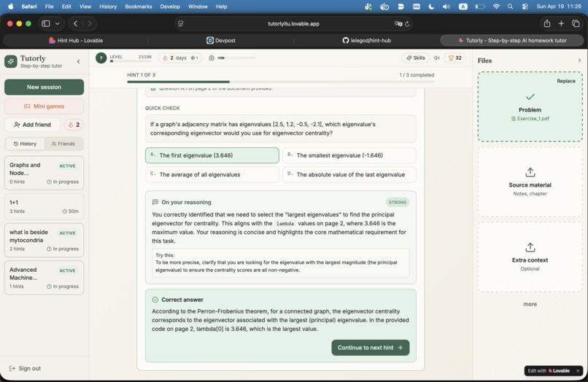
Task: Click the page reader icon in address bar
Action: pos(181,23)
